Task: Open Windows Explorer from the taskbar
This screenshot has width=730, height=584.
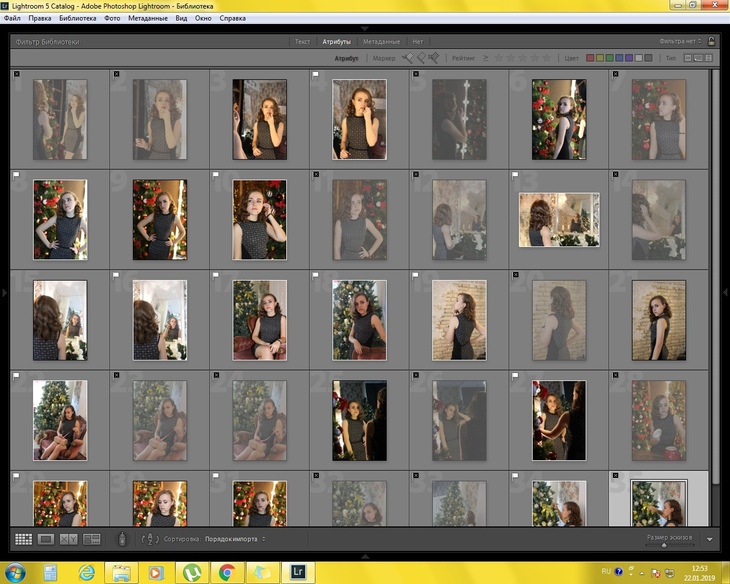Action: pyautogui.click(x=121, y=572)
